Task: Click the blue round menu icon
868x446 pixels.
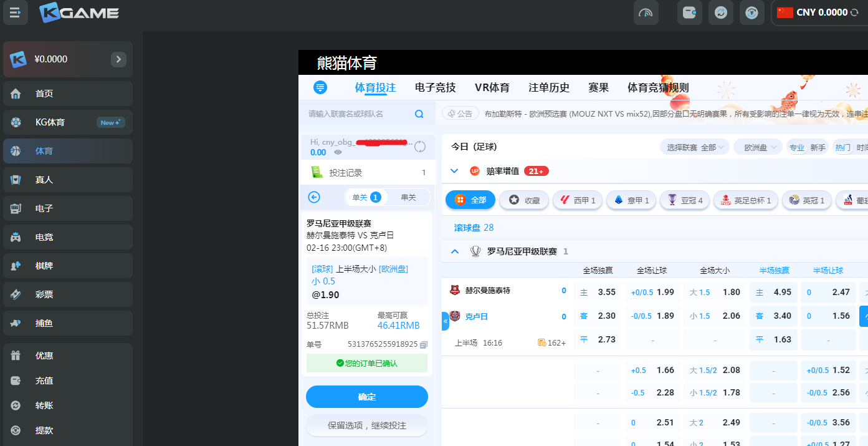Action: click(x=320, y=87)
